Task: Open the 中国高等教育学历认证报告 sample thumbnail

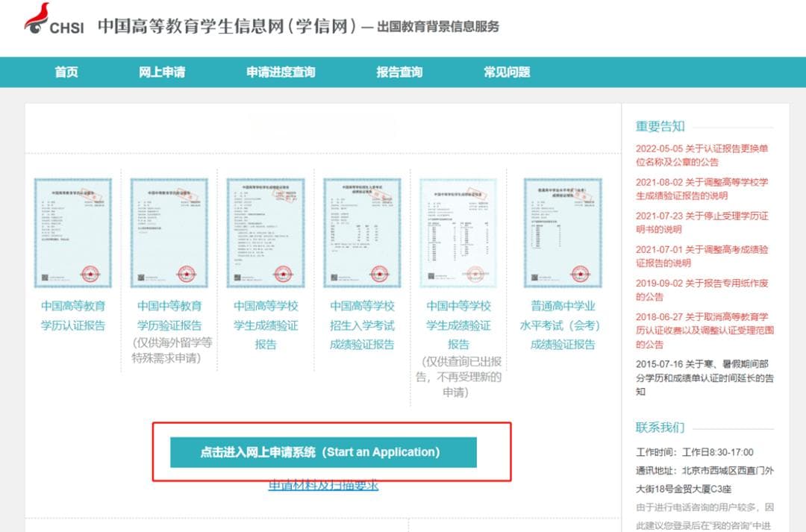Action: click(72, 233)
